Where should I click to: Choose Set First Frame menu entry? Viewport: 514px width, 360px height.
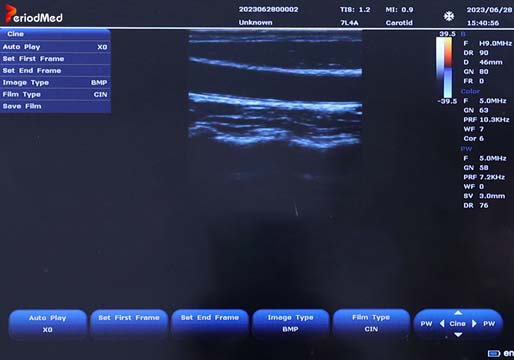(x=55, y=59)
